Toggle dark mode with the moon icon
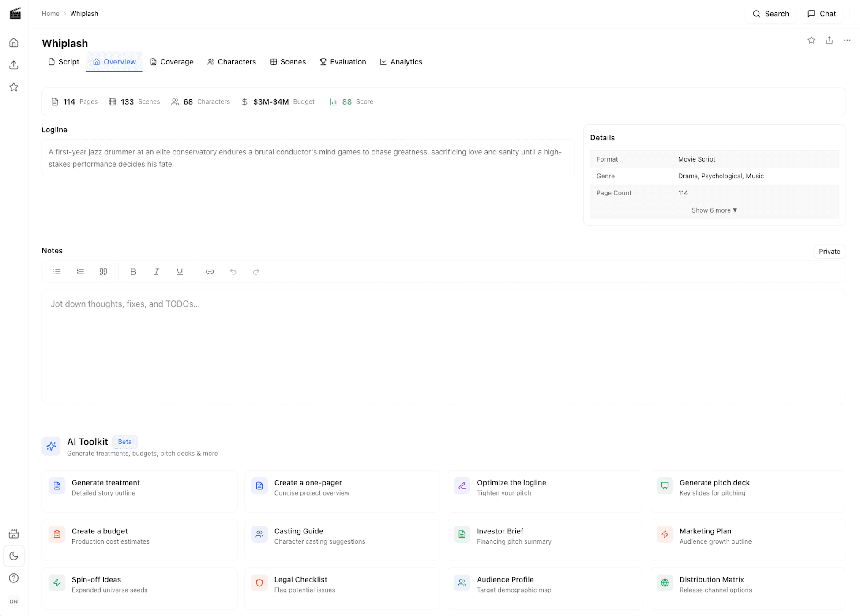The image size is (860, 616). pos(14,556)
